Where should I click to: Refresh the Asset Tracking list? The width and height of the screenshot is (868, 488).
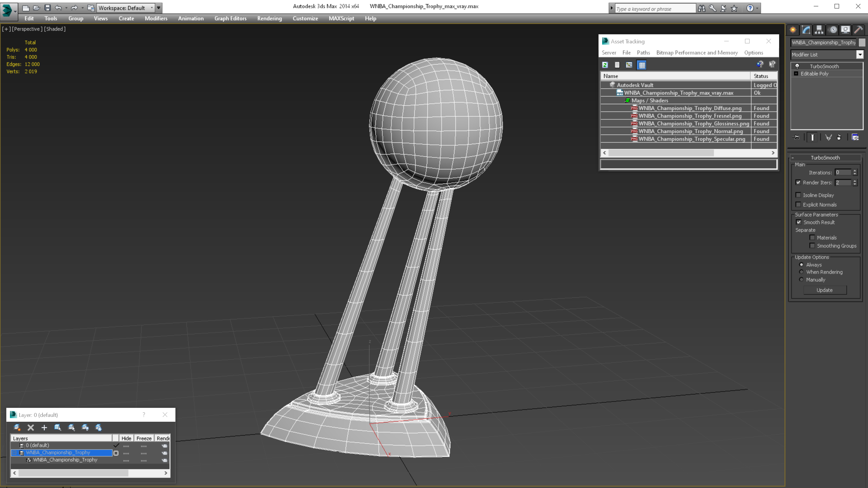point(605,65)
